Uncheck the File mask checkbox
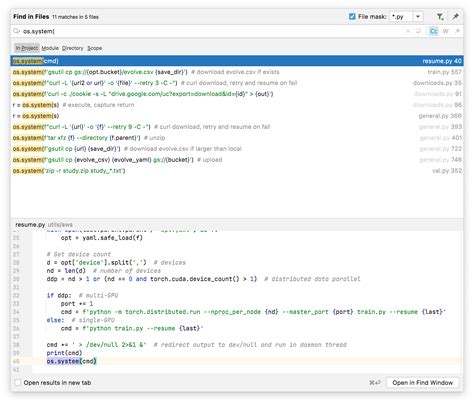Screen dimensions: 474x404 [352, 16]
